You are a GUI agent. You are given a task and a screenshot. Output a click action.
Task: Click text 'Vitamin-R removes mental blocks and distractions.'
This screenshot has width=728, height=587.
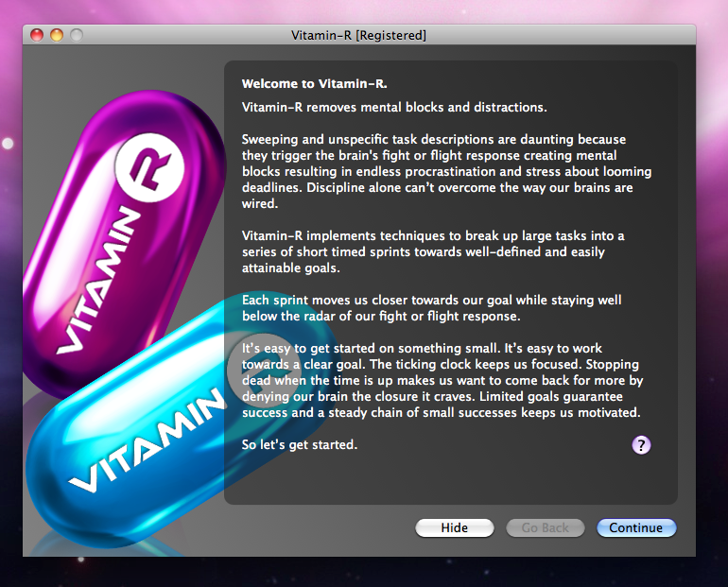394,107
